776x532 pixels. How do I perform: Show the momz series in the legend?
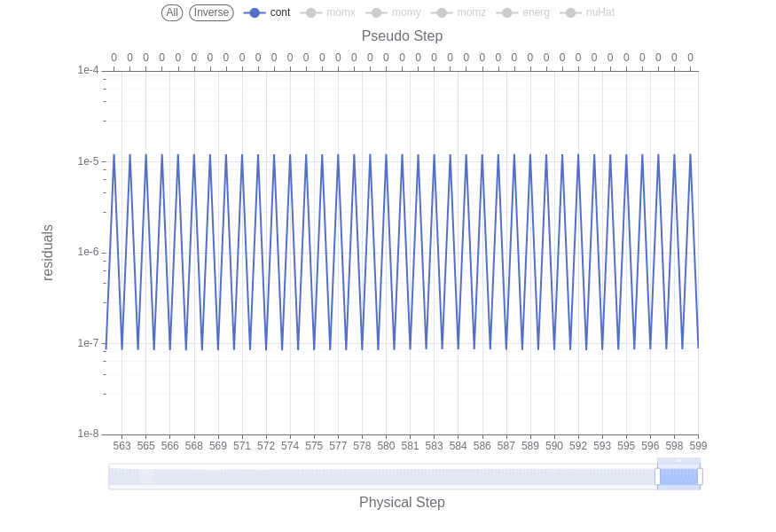tap(442, 12)
